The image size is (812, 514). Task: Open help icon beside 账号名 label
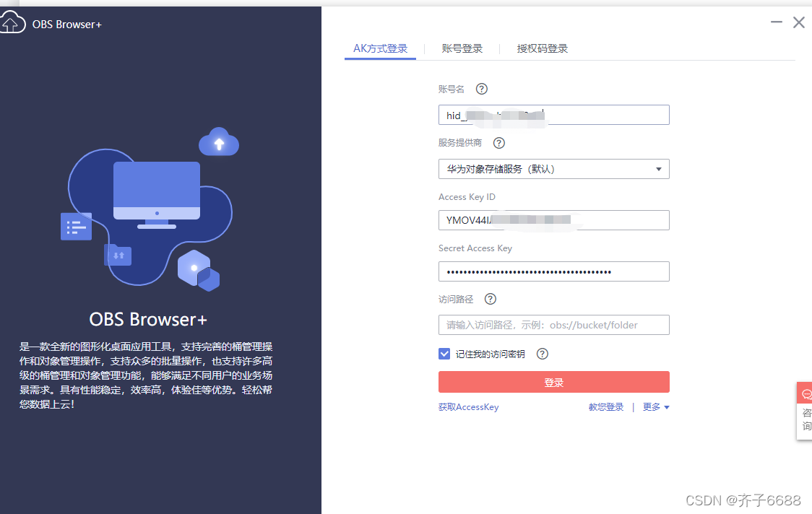pos(482,89)
